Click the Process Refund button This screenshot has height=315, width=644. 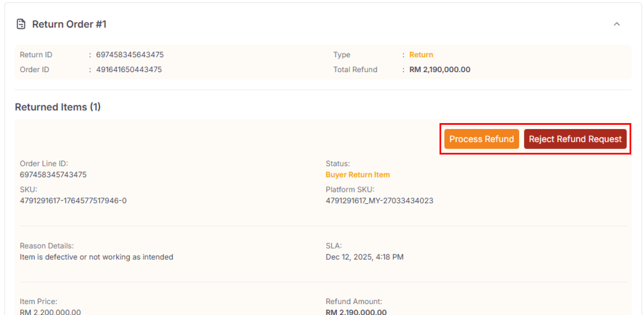(482, 139)
